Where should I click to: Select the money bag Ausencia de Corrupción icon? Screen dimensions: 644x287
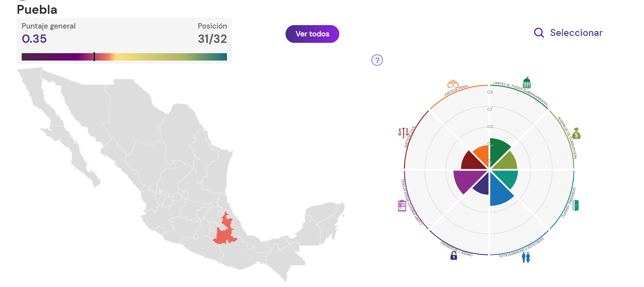(577, 133)
